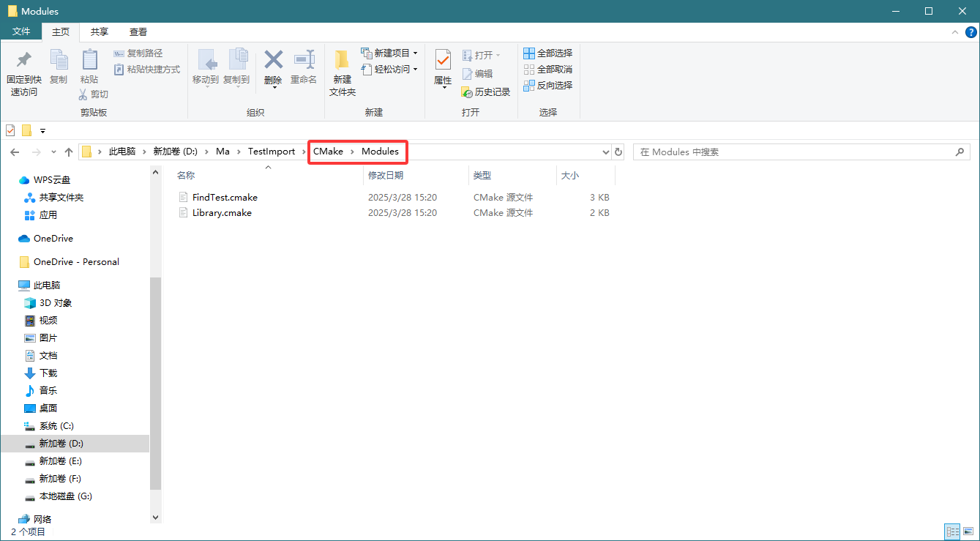Select 新加卷 (E:) in navigation pane
The width and height of the screenshot is (980, 541).
click(x=60, y=461)
